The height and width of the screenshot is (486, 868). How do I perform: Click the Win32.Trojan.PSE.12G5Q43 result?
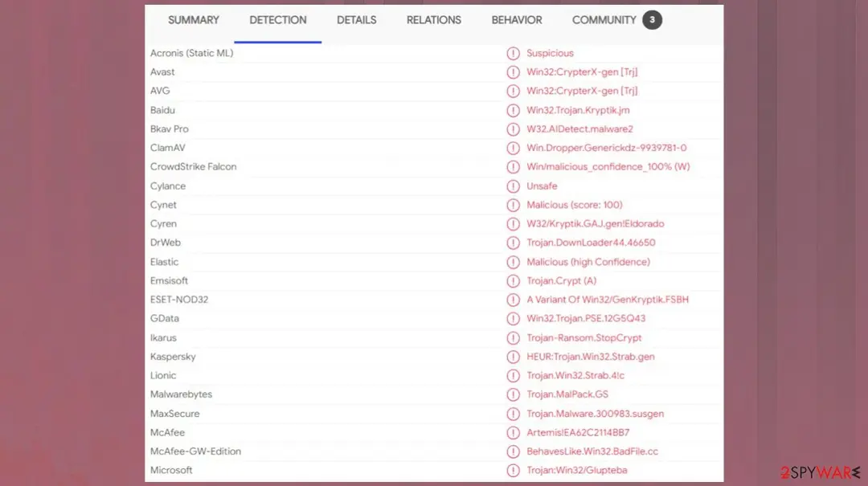pos(586,318)
